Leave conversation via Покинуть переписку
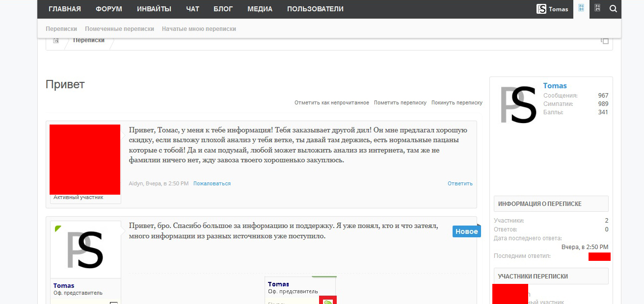 456,102
